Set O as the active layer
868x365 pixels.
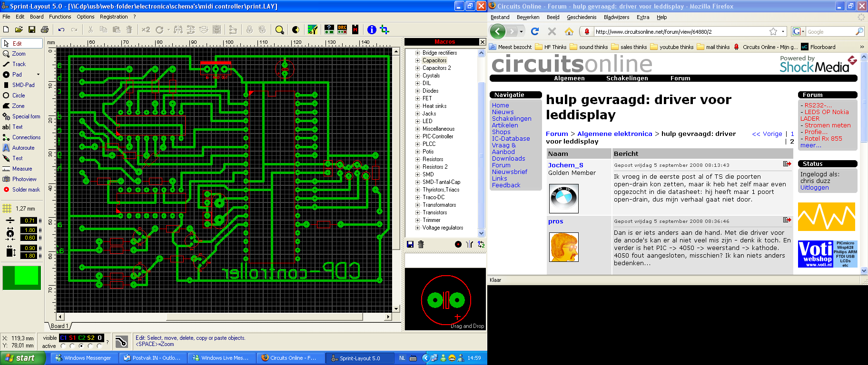[99, 346]
